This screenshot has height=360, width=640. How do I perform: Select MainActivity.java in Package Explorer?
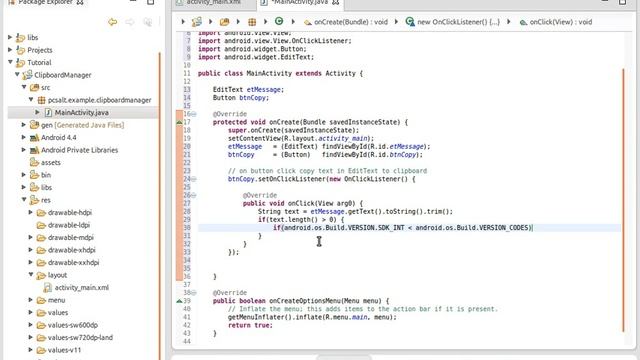[x=82, y=112]
